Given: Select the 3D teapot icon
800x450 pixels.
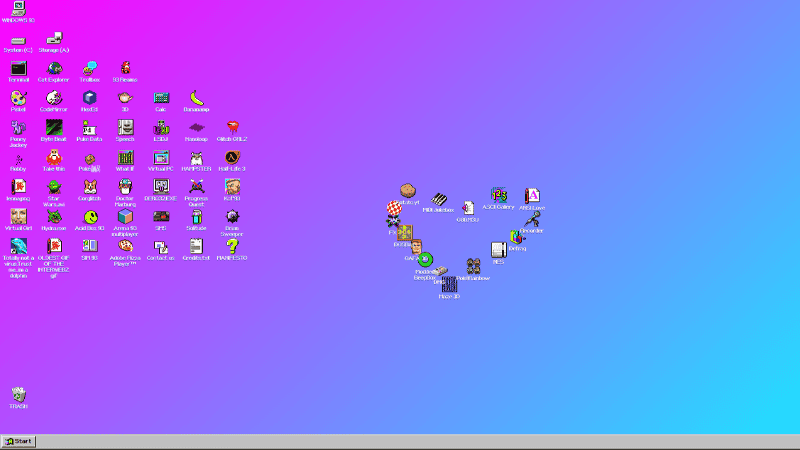Looking at the screenshot, I should click(x=125, y=98).
